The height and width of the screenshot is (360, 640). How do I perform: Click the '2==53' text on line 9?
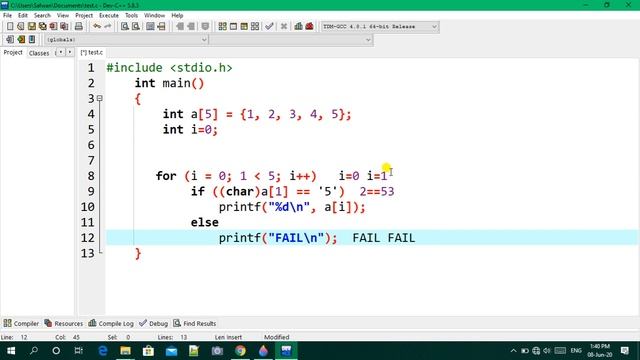click(x=377, y=191)
